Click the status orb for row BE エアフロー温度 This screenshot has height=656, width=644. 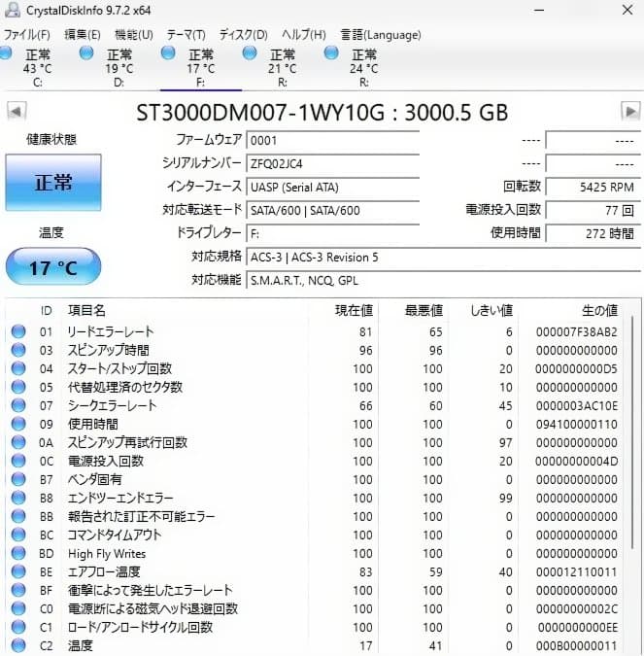[18, 571]
